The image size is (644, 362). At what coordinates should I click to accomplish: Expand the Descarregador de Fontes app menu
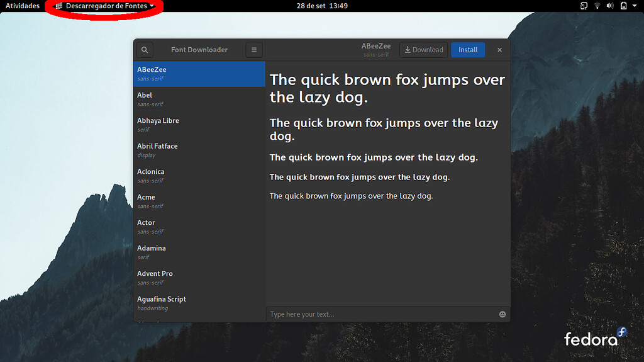106,6
